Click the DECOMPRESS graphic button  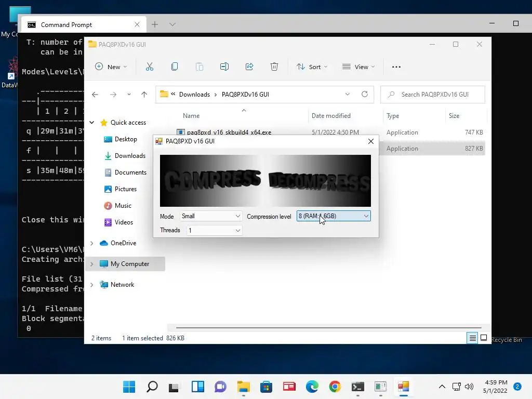[318, 180]
